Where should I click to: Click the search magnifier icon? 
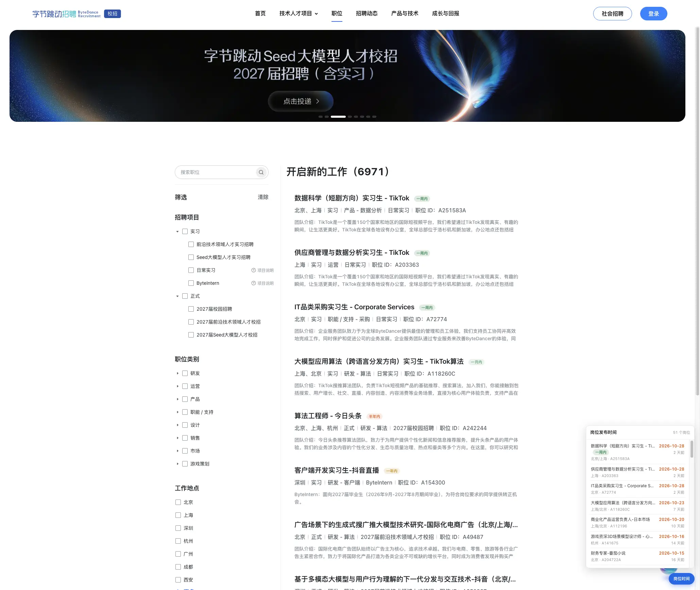(x=261, y=172)
